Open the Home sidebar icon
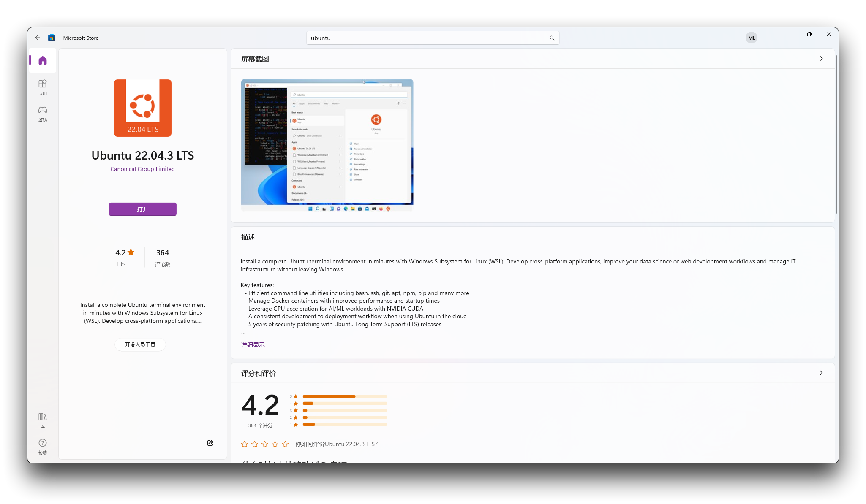This screenshot has height=504, width=866. pos(43,60)
